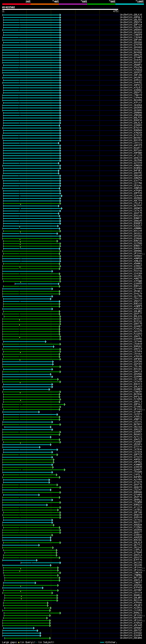Click hit label UniRef100_A8CWH6
146x644 pixels.
[x=131, y=638]
